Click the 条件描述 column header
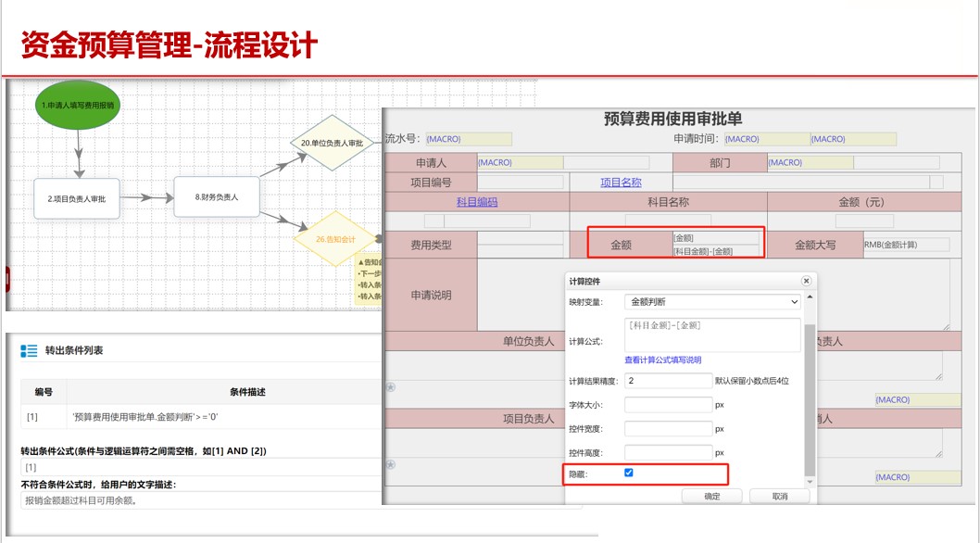 point(247,392)
